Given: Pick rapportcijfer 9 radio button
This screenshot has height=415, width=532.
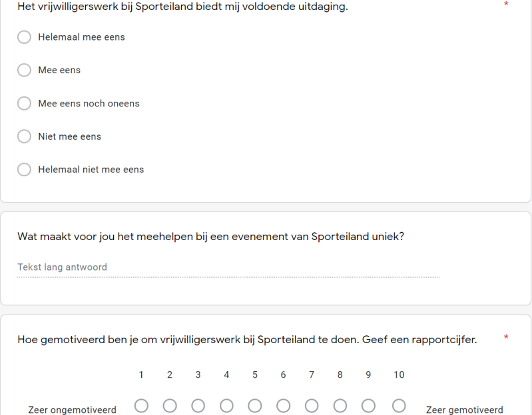Looking at the screenshot, I should (369, 406).
